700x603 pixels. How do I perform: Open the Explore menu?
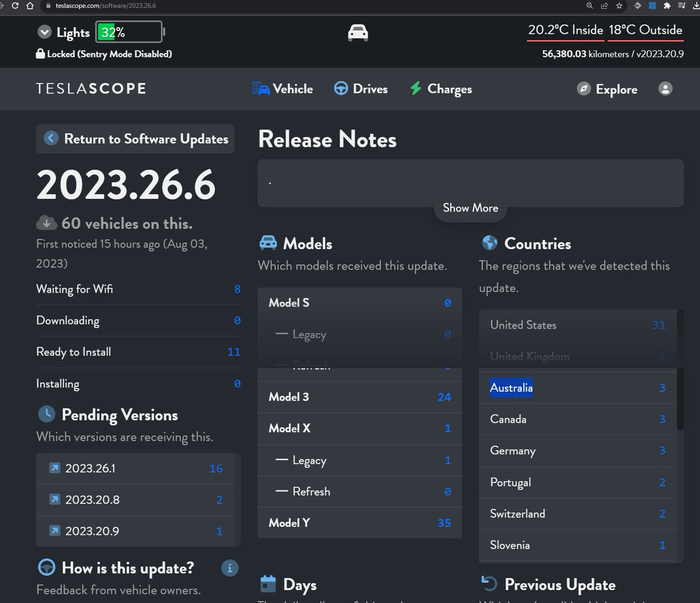pos(607,89)
